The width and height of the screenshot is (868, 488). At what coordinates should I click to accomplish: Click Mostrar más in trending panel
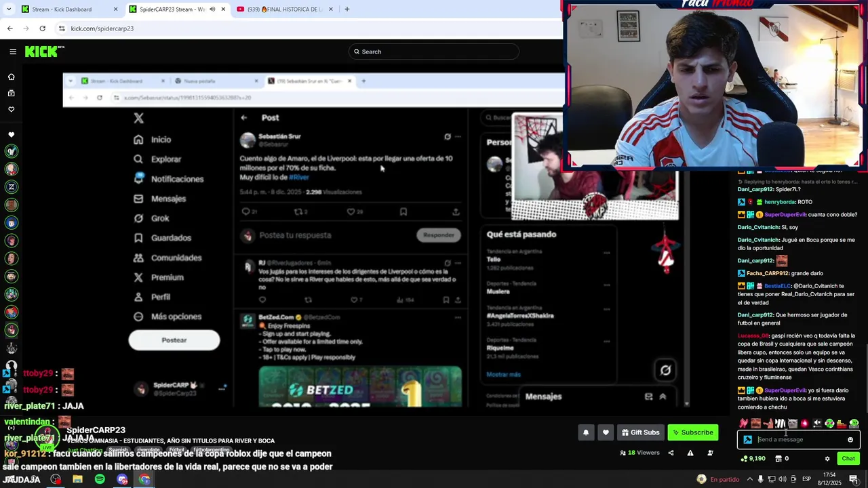coord(503,374)
